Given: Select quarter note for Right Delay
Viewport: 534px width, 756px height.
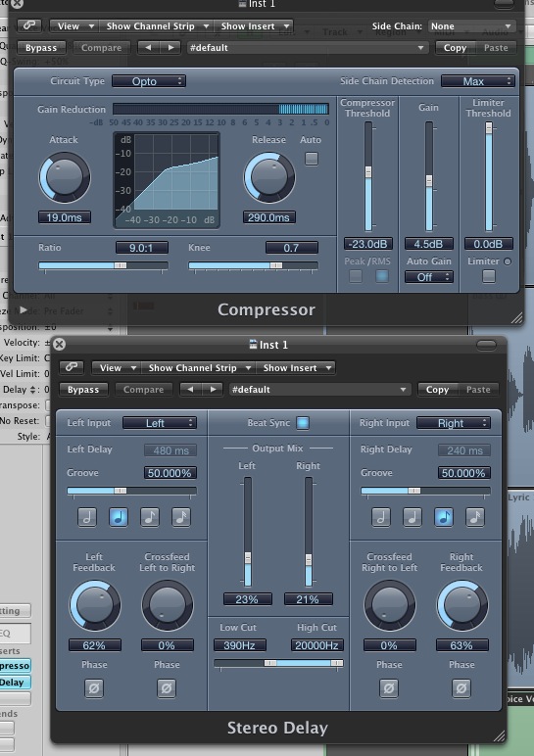Looking at the screenshot, I should (x=413, y=517).
